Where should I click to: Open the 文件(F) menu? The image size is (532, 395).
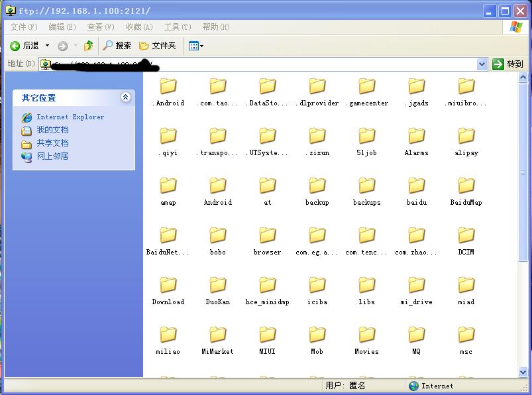(x=23, y=27)
